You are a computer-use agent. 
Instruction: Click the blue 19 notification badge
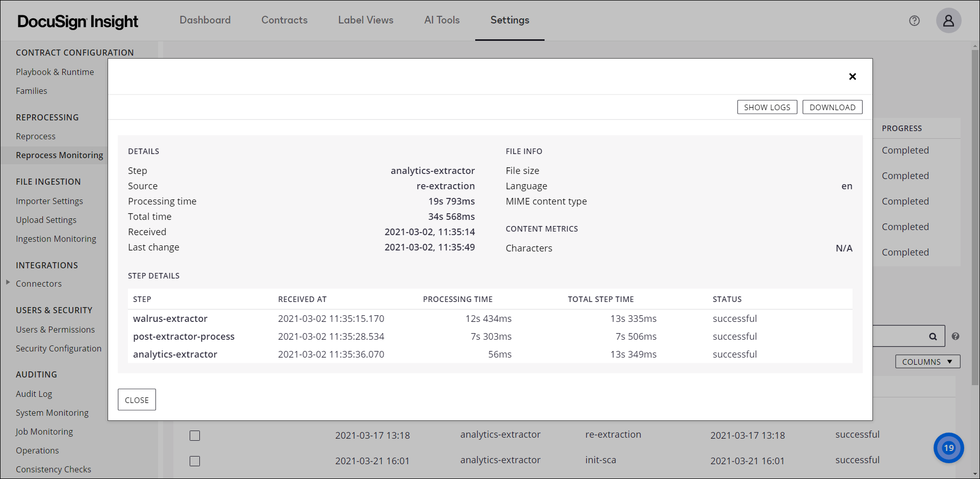click(948, 447)
